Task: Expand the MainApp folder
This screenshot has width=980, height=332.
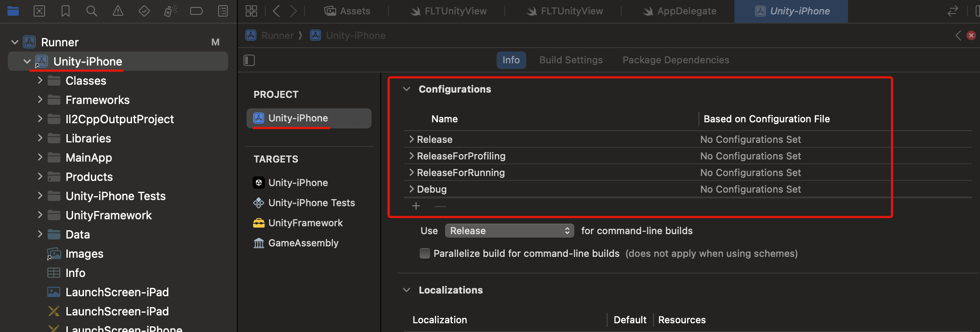Action: (40, 157)
